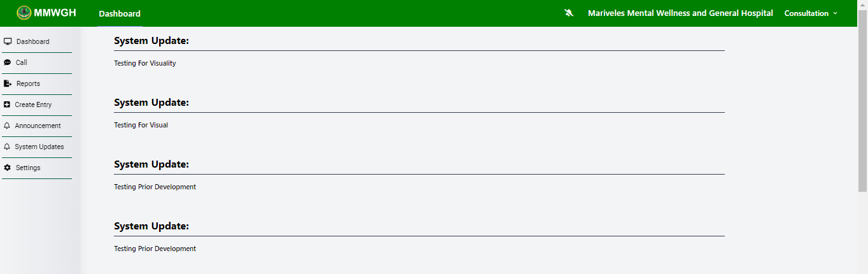
Task: Click the bell icon beside Announcement
Action: pyautogui.click(x=7, y=126)
